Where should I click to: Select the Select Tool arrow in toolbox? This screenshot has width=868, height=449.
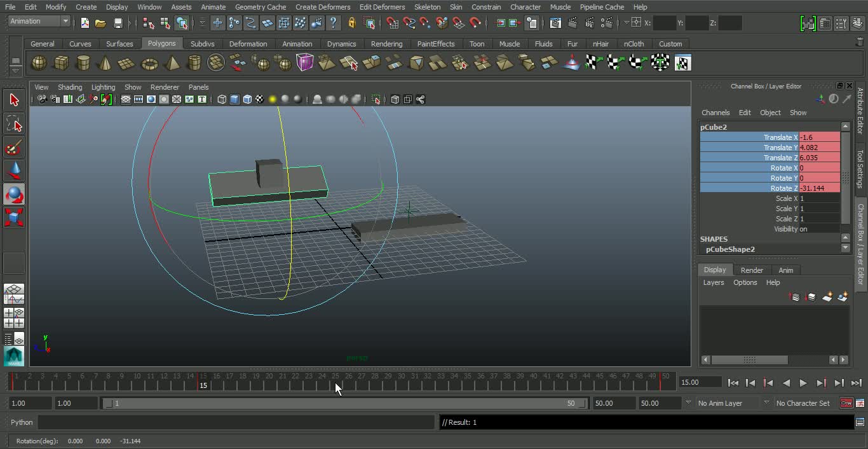[14, 100]
